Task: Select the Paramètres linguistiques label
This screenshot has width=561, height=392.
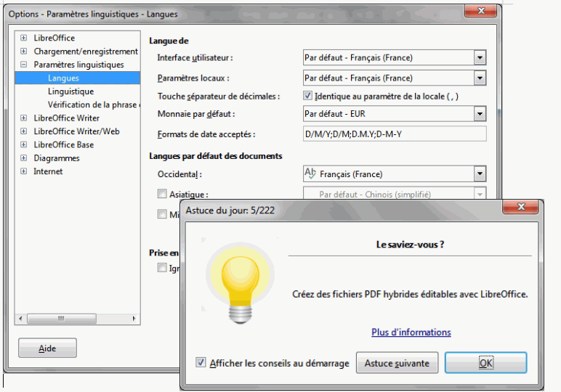Action: (x=78, y=65)
